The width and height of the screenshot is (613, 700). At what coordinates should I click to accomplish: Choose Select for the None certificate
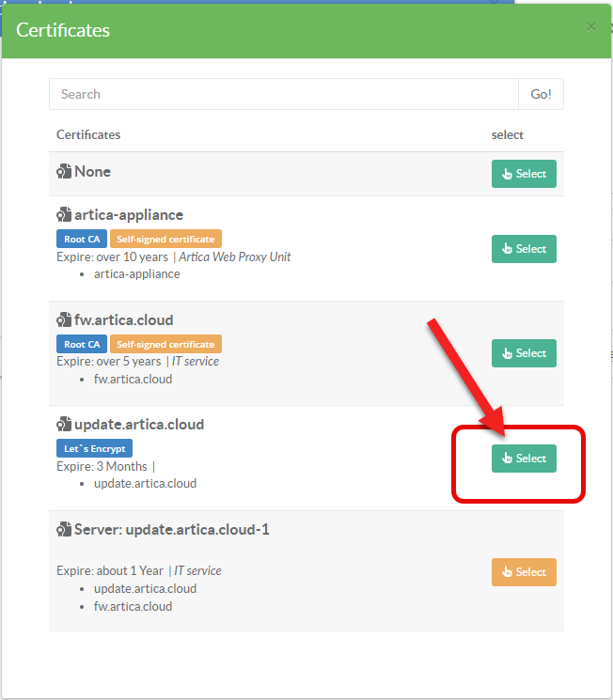point(524,174)
